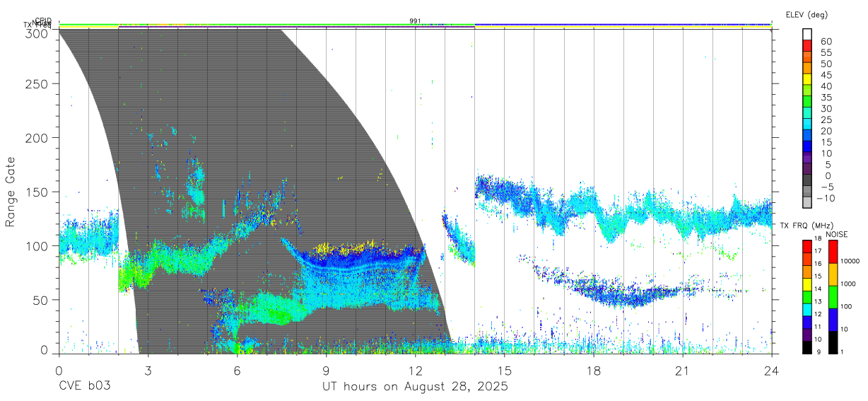868x401 pixels.
Task: Click the blue TX frequency strip above the plot
Action: click(x=623, y=24)
